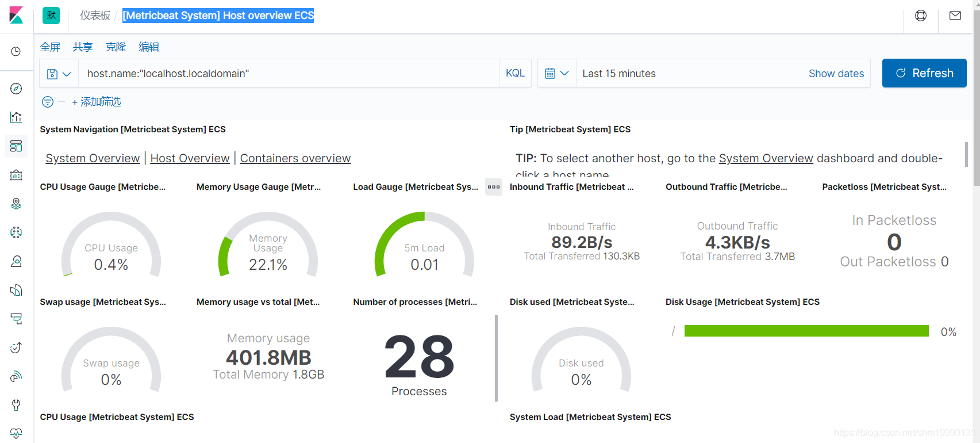Expand the date quick menu calendar
980x443 pixels.
click(557, 74)
